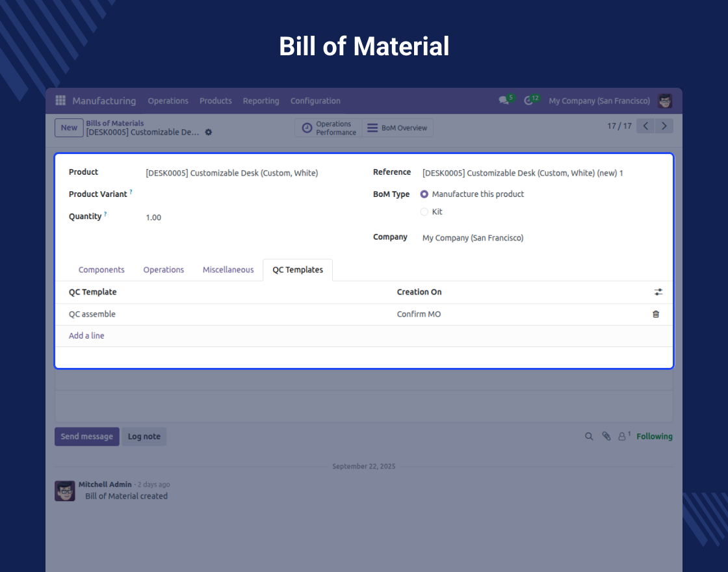The width and height of the screenshot is (728, 572).
Task: Go to previous record arrow
Action: pyautogui.click(x=645, y=126)
